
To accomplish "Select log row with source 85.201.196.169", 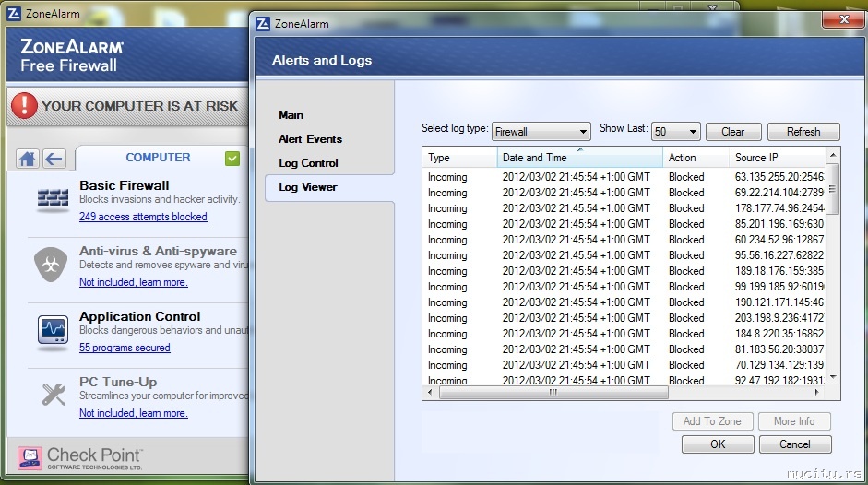I will [624, 224].
